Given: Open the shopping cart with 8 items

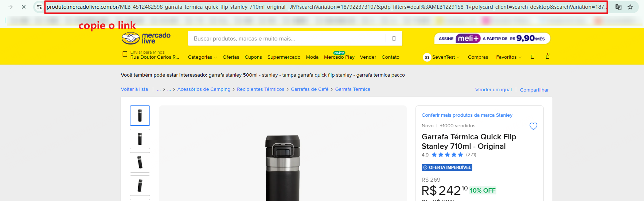Looking at the screenshot, I should point(547,57).
